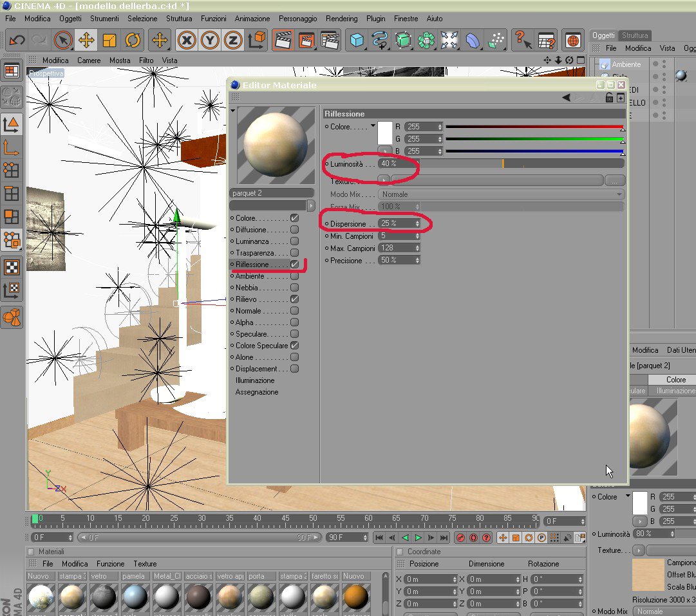Add a cube primitive object
Viewport: 696px width, 616px height.
(357, 41)
